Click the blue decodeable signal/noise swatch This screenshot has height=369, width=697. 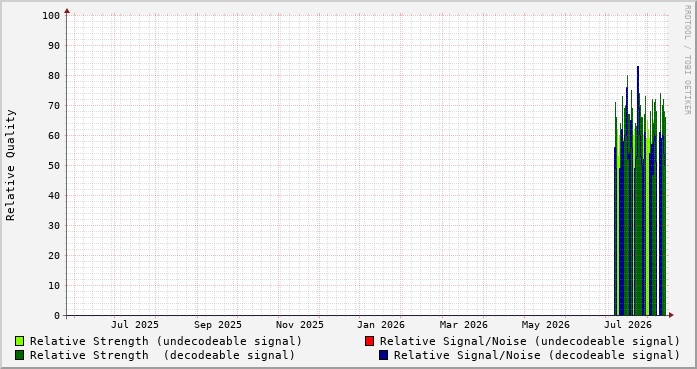383,355
